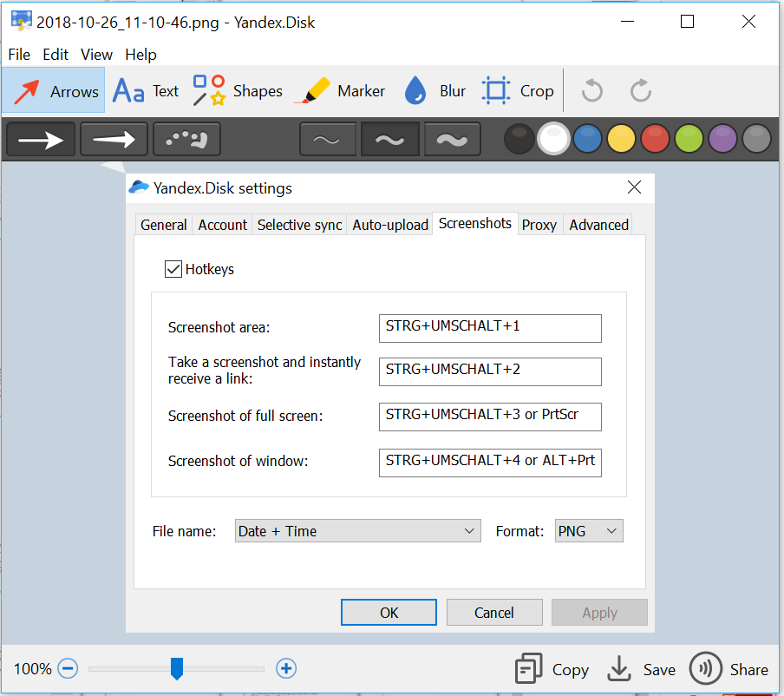
Task: Choose the straight arrow style with large head
Action: (x=41, y=140)
